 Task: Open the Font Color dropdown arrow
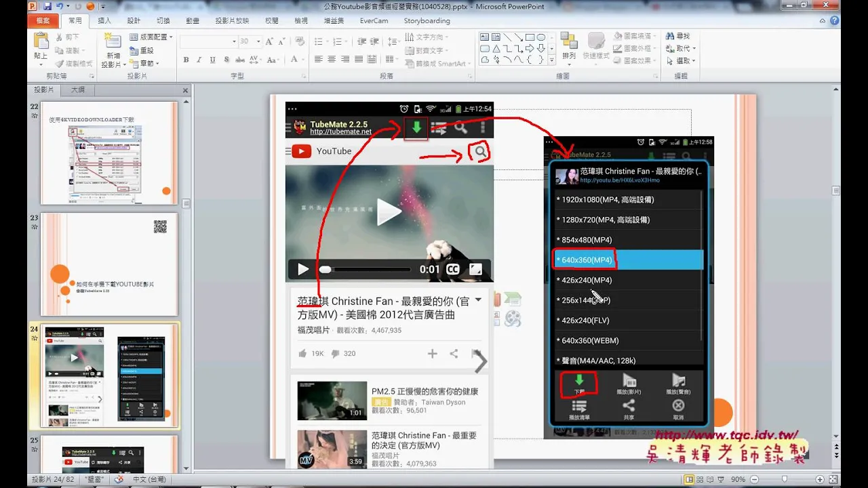(x=303, y=60)
